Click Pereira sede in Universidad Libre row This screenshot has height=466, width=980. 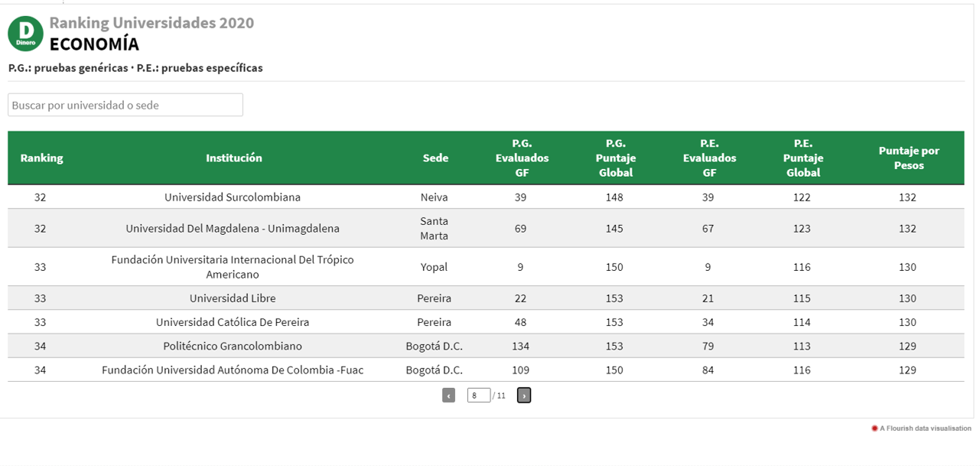click(x=435, y=298)
